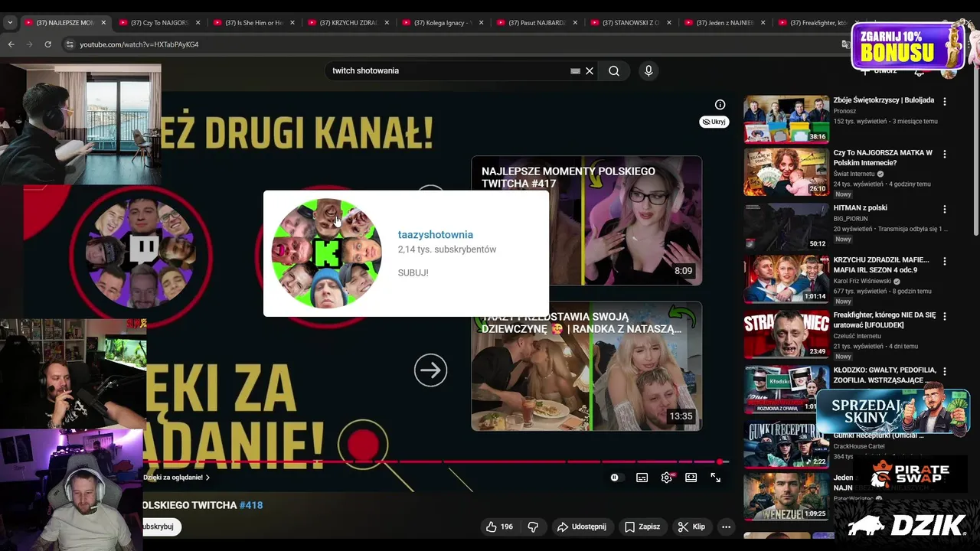Click Karol Friz Wiśniewski channel name
Screen dimensions: 980x551
861,281
